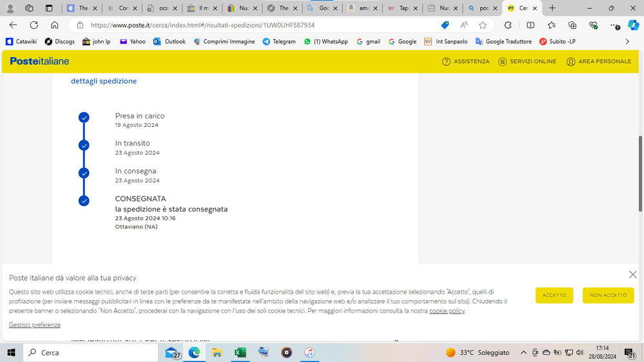Screen dimensions: 644x362
Task: Open Settings and more ellipsis menu
Action: (614, 26)
